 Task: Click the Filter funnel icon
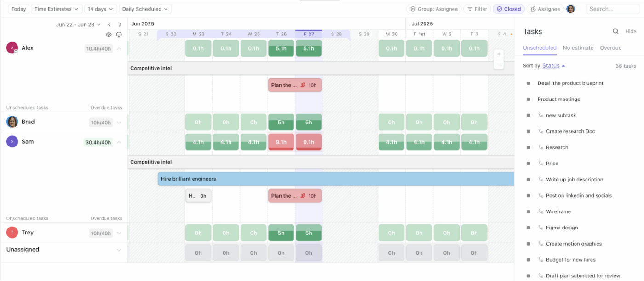point(469,8)
